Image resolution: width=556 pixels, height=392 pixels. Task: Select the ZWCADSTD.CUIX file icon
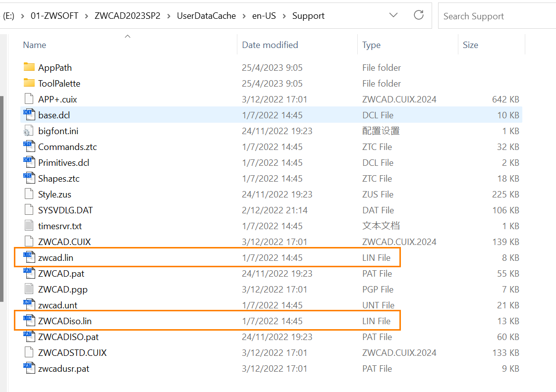[x=29, y=352]
